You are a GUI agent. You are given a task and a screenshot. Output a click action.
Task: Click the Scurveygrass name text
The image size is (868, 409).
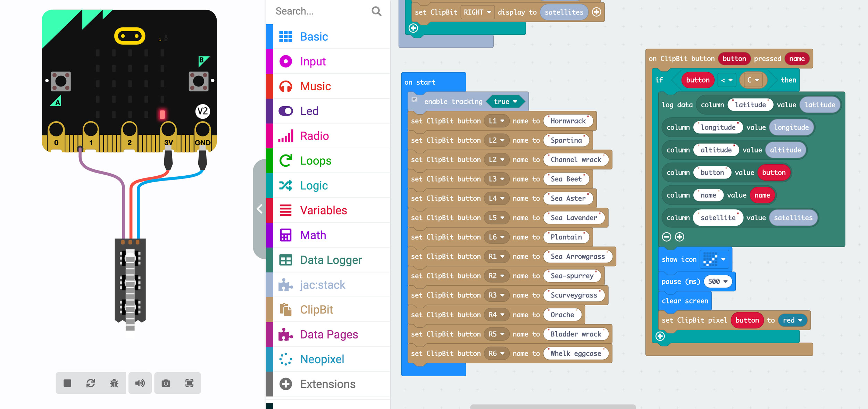(574, 295)
